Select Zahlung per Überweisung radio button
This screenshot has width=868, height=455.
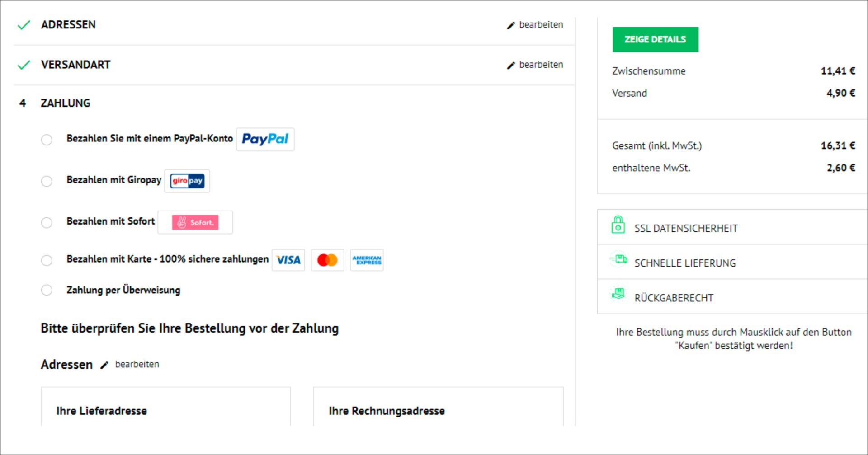pos(47,290)
